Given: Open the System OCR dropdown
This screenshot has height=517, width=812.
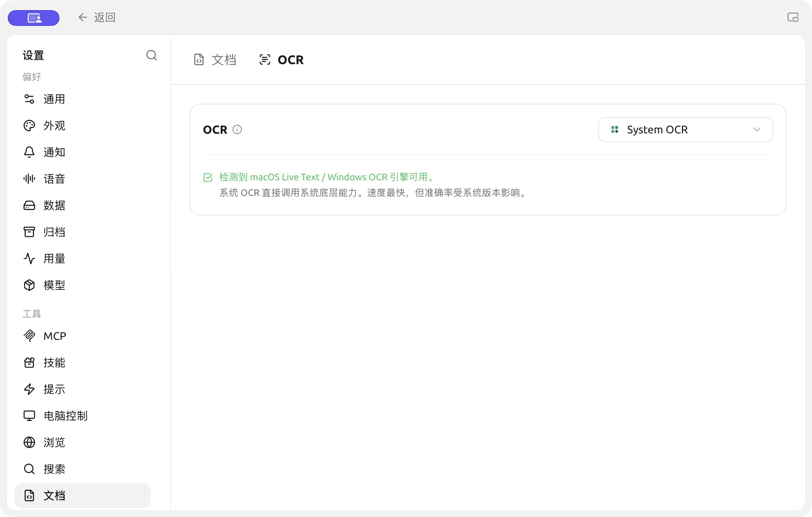Looking at the screenshot, I should (685, 129).
